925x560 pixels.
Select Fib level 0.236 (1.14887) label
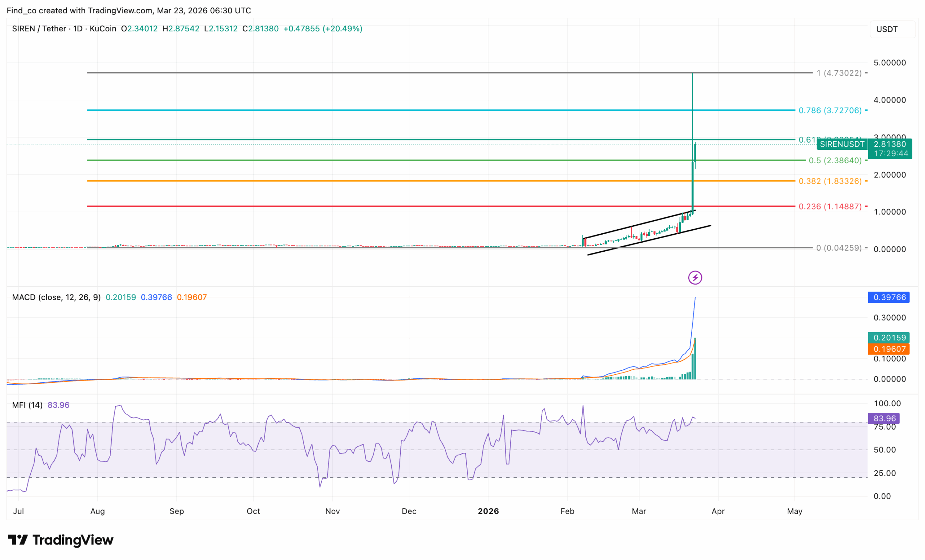pyautogui.click(x=830, y=206)
